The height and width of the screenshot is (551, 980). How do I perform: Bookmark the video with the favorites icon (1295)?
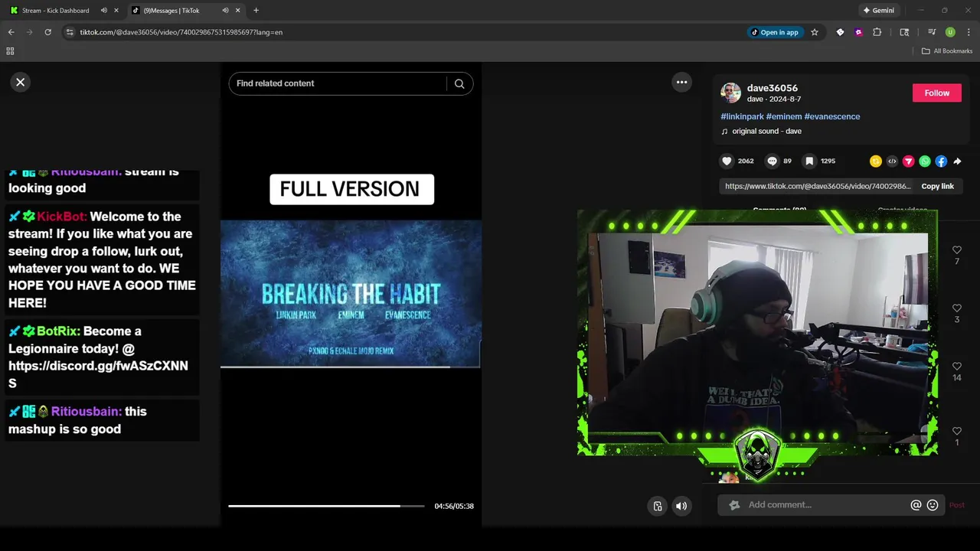[809, 161]
